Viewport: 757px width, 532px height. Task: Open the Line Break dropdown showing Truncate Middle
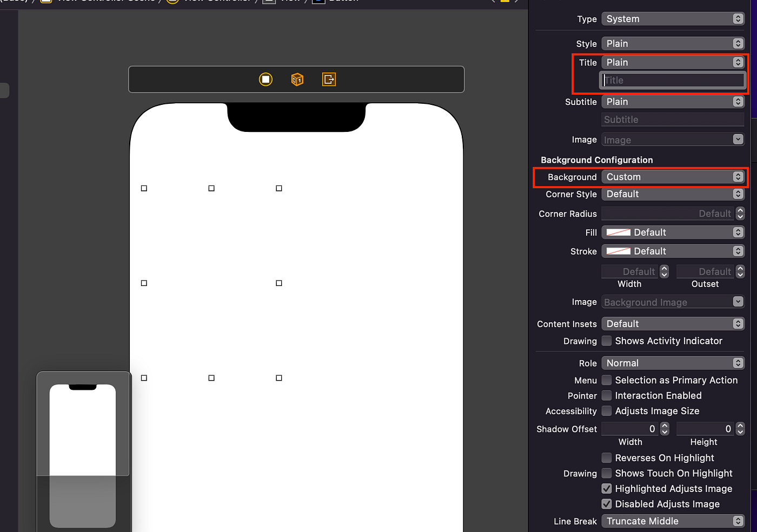click(673, 521)
